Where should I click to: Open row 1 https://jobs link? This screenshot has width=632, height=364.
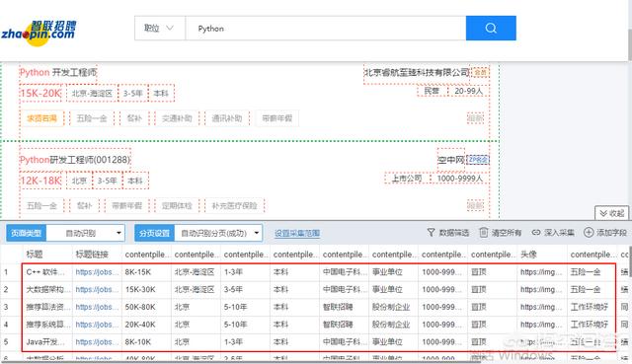pyautogui.click(x=97, y=272)
